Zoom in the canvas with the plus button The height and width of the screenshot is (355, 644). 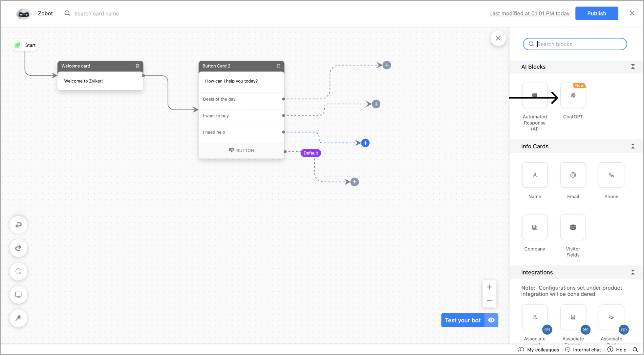[x=489, y=287]
